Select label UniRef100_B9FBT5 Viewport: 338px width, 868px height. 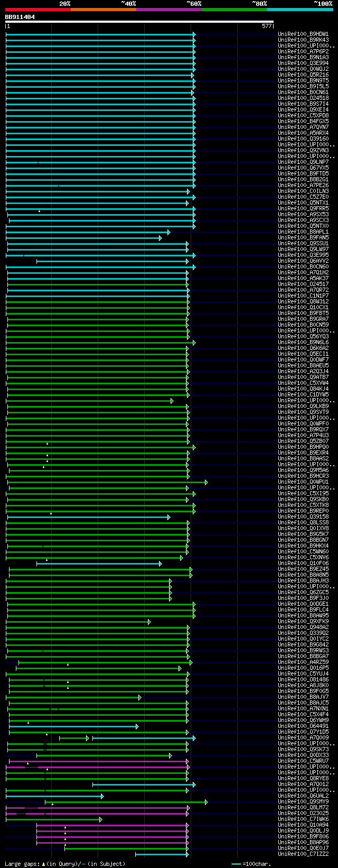tap(303, 313)
